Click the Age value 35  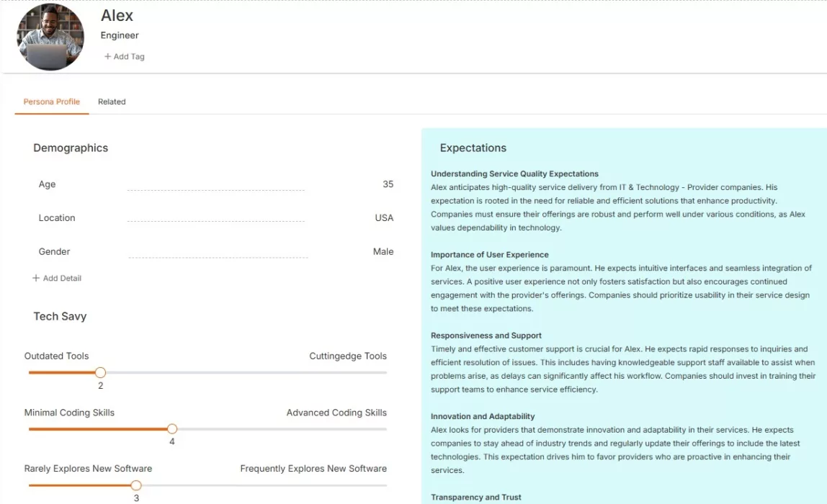tap(388, 184)
